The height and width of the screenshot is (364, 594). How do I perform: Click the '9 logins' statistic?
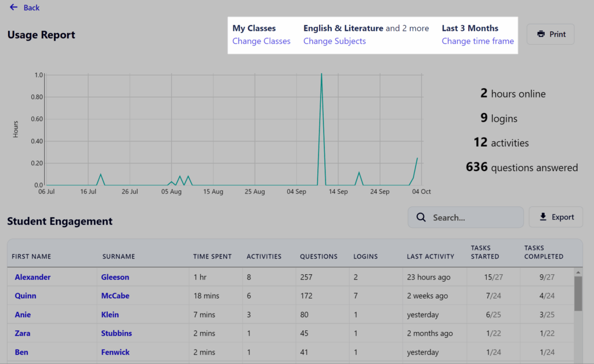(498, 118)
